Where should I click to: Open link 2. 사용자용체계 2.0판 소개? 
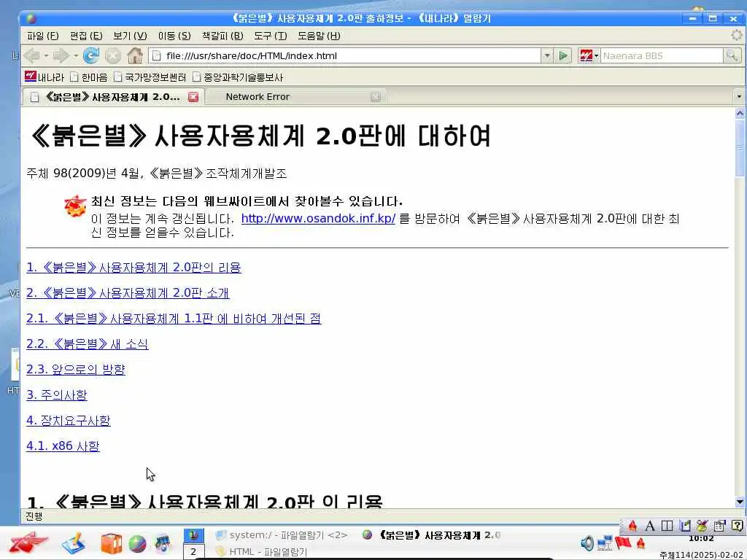pos(128,292)
